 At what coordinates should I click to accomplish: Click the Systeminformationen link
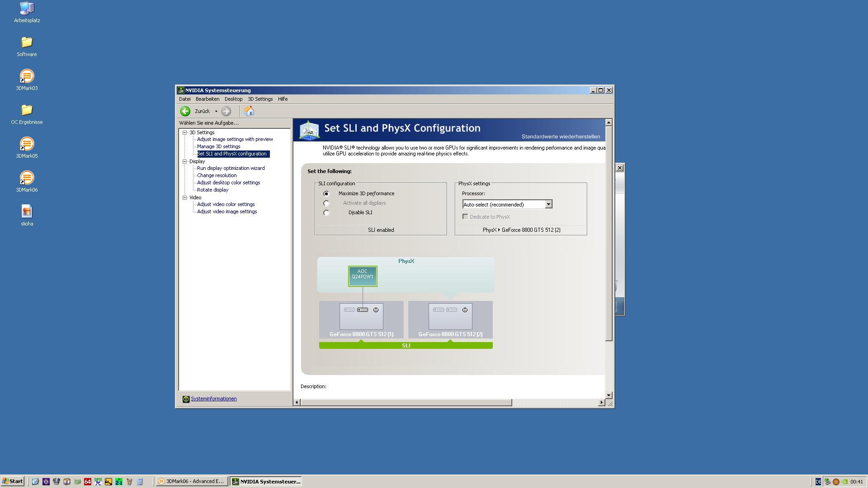(x=213, y=399)
